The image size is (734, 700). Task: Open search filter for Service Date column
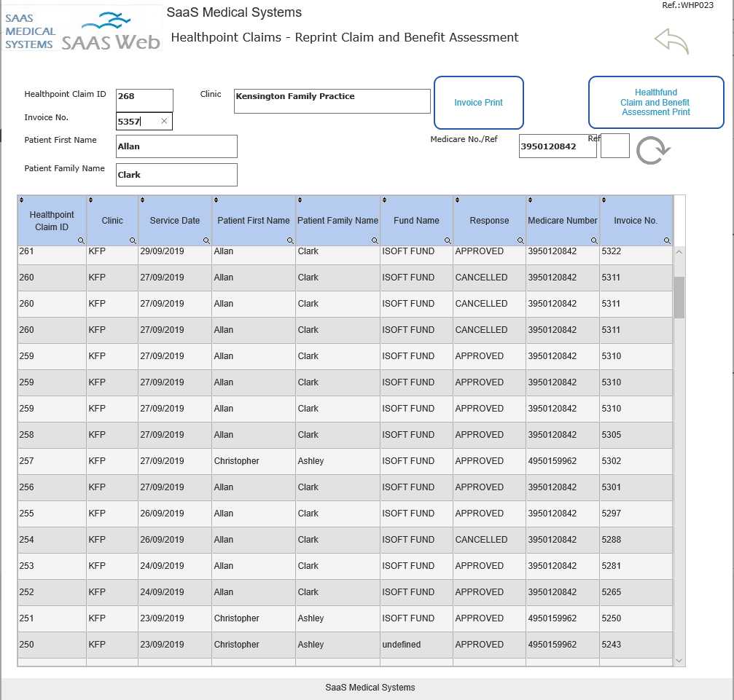[206, 240]
